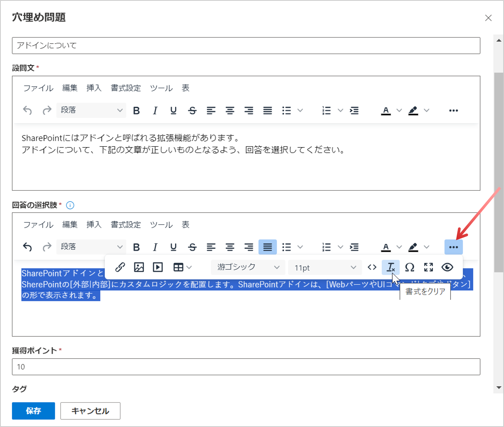Center align in the 設問文 editor
Screen dimensions: 504x427
pyautogui.click(x=230, y=110)
